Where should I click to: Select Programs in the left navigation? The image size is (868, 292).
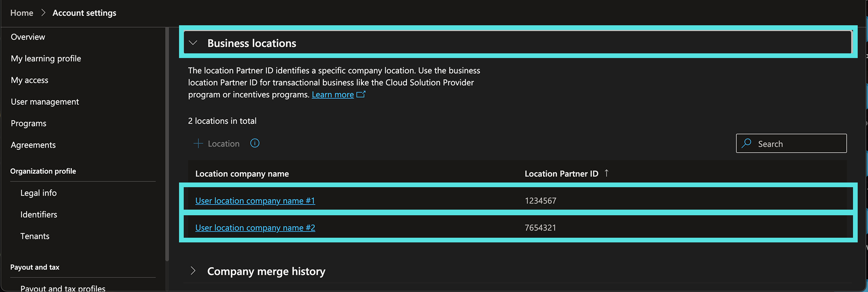tap(29, 124)
